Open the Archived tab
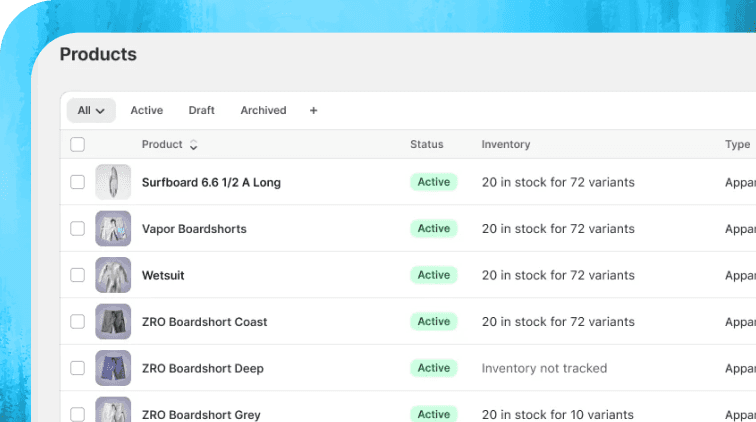 (263, 111)
